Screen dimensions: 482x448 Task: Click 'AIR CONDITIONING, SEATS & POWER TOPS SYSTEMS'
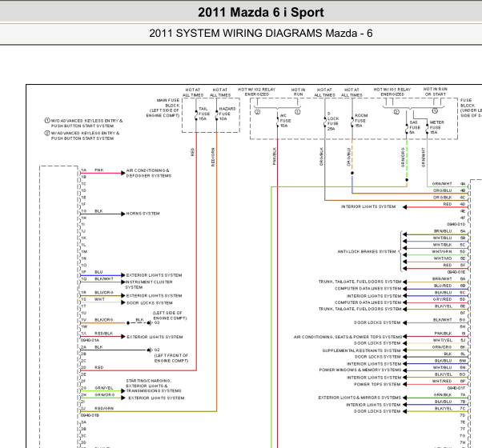tap(348, 337)
